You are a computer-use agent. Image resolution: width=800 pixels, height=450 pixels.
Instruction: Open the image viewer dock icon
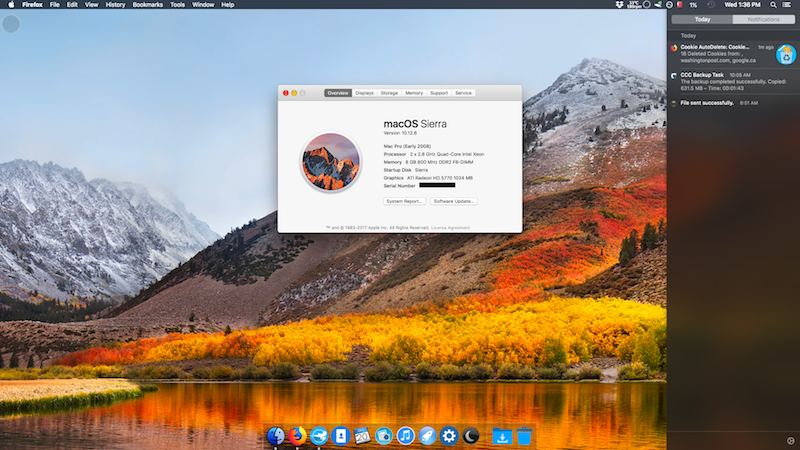click(384, 436)
